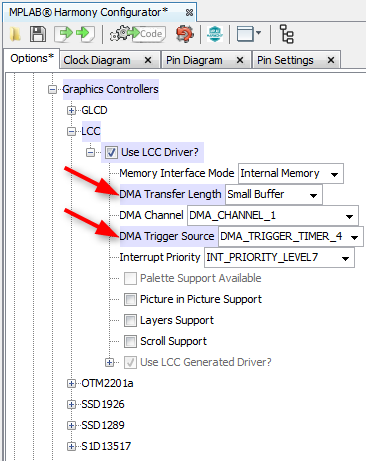Close the Clock Diagram tab
This screenshot has height=461, width=366.
pyautogui.click(x=148, y=60)
